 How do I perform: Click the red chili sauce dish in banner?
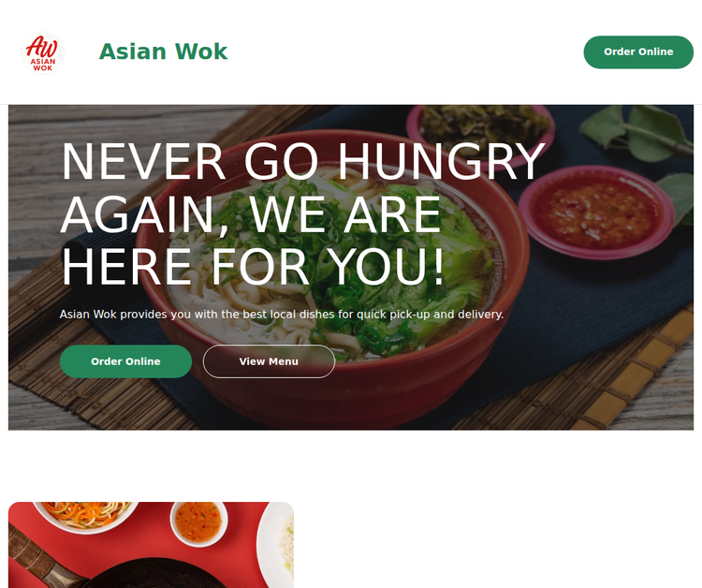pos(597,213)
